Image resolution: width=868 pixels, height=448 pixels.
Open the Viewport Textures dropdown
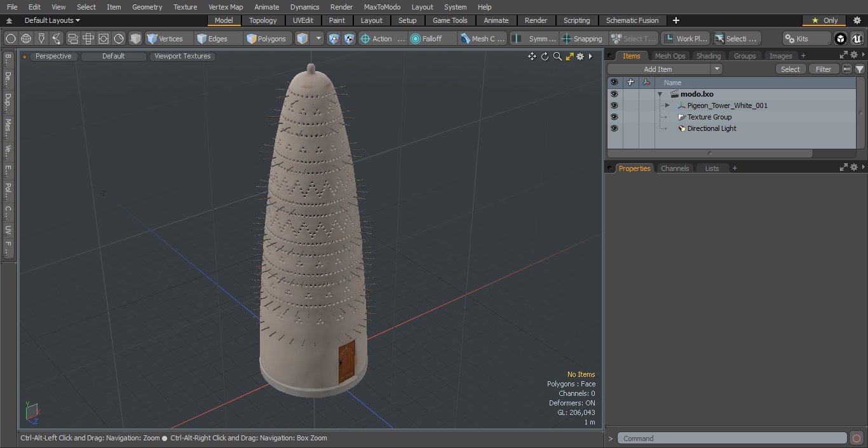click(x=182, y=56)
